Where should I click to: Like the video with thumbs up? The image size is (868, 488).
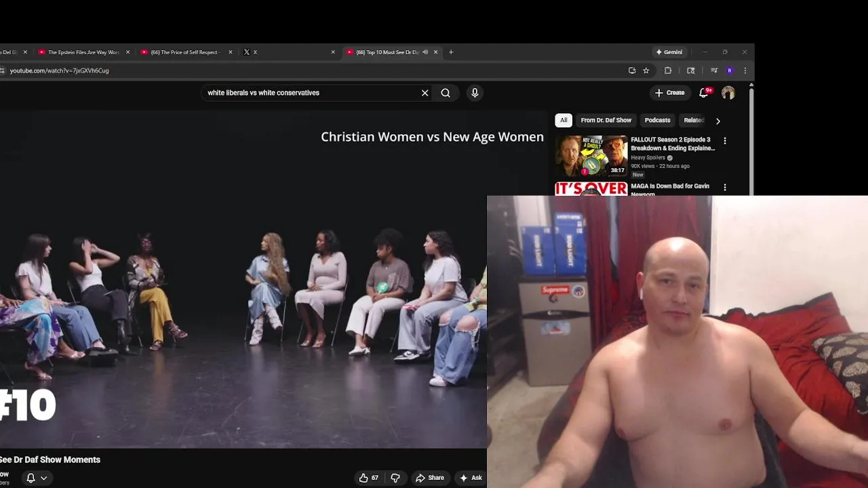(x=369, y=478)
